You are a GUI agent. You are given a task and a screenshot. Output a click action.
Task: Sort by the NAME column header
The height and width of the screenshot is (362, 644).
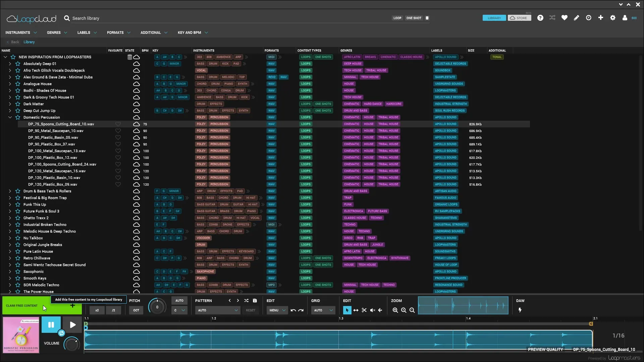click(x=6, y=51)
